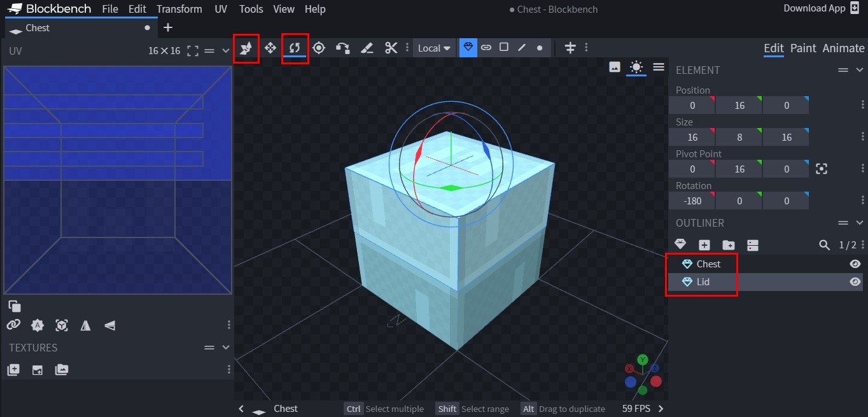Collapse the Outliner panel chevron

[x=860, y=223]
